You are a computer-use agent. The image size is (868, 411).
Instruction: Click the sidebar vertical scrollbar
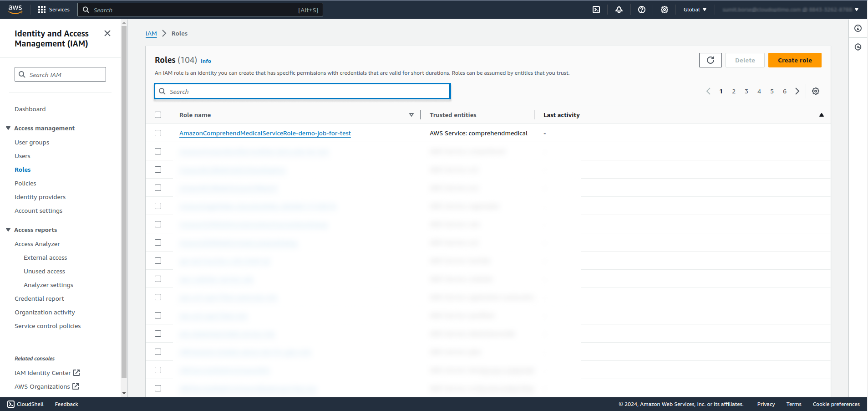click(124, 203)
